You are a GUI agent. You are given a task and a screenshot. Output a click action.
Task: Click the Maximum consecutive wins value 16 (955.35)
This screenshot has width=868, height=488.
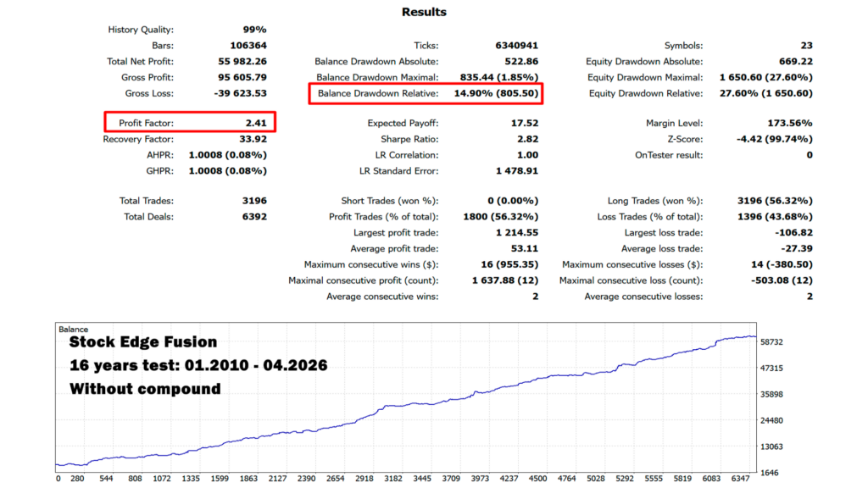click(509, 265)
